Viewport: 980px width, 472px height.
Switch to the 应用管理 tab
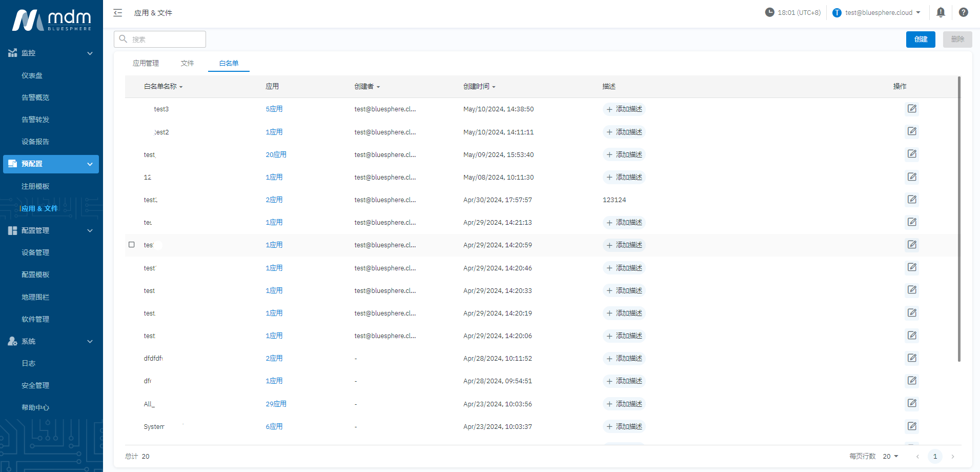pyautogui.click(x=146, y=63)
